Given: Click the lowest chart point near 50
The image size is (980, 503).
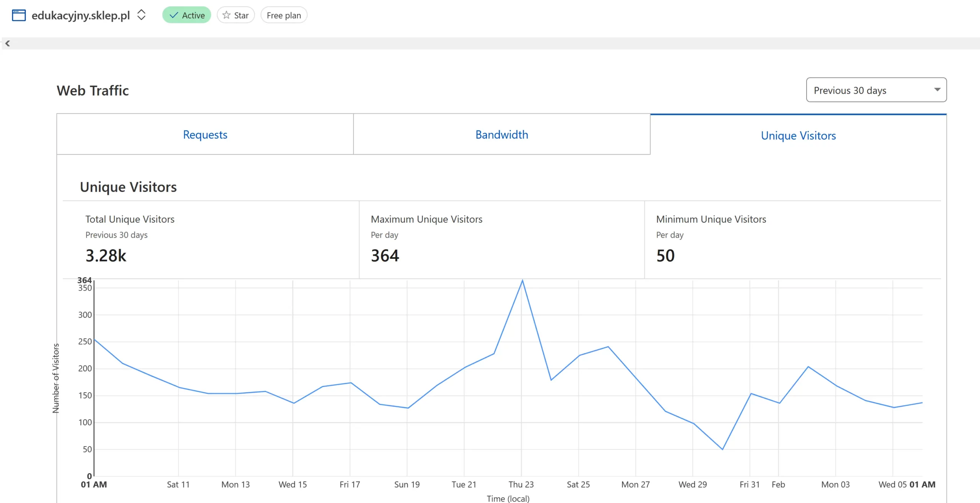Looking at the screenshot, I should coord(722,449).
